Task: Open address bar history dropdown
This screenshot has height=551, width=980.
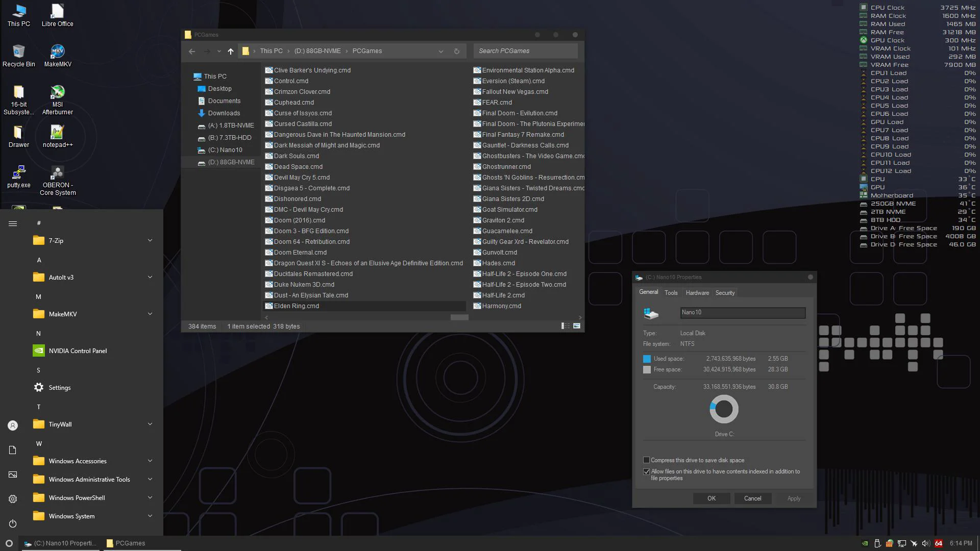Action: pos(441,51)
